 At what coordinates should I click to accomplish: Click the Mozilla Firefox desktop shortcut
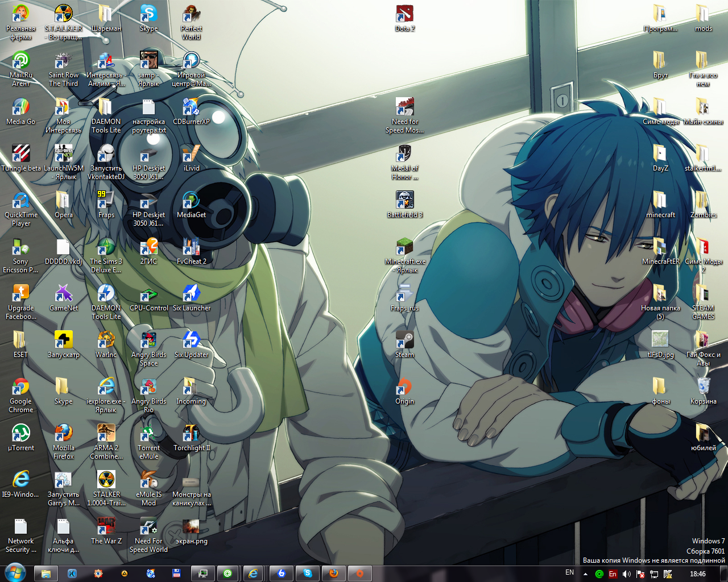[63, 441]
